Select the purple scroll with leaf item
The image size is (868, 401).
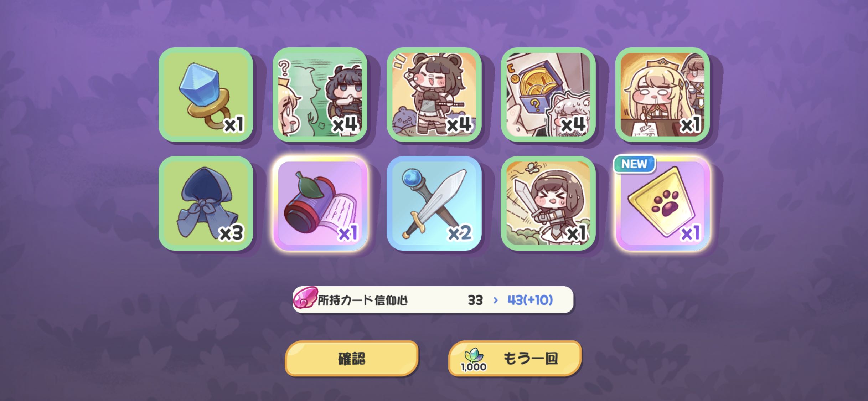coord(320,203)
